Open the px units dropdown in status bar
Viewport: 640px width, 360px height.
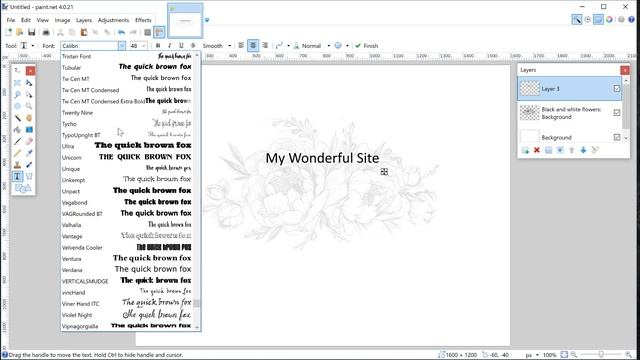[x=537, y=355]
